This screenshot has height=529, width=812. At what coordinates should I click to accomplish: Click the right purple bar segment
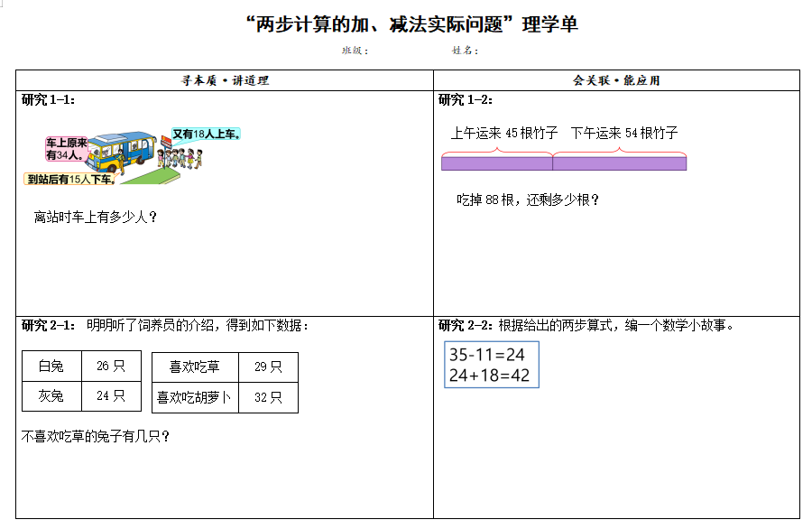(619, 163)
